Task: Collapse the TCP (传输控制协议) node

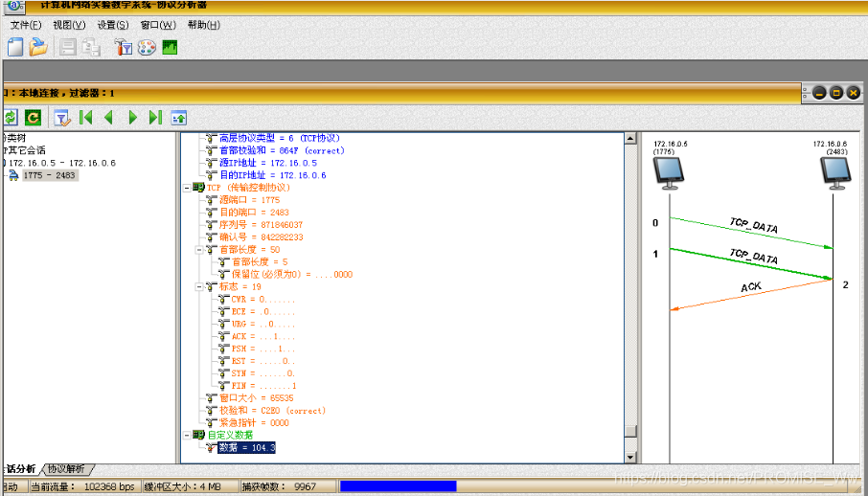Action: (187, 188)
